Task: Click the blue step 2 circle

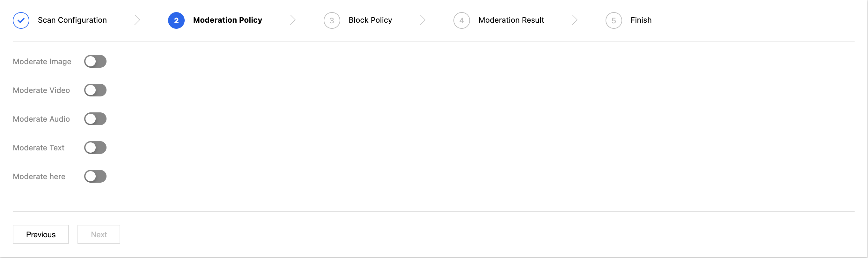Action: coord(176,20)
